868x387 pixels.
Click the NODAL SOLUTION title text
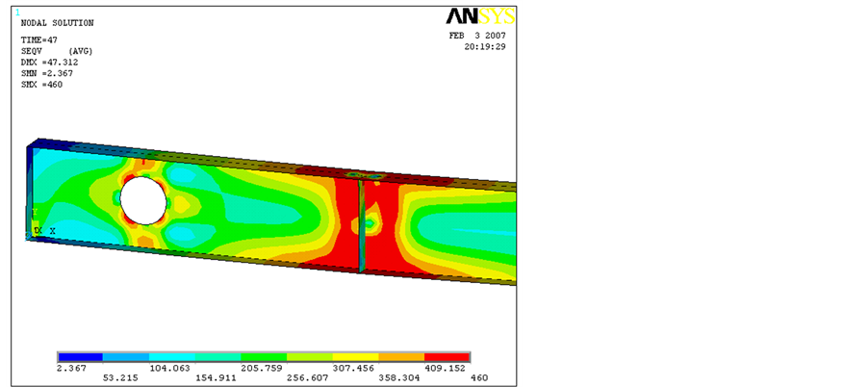(x=57, y=22)
